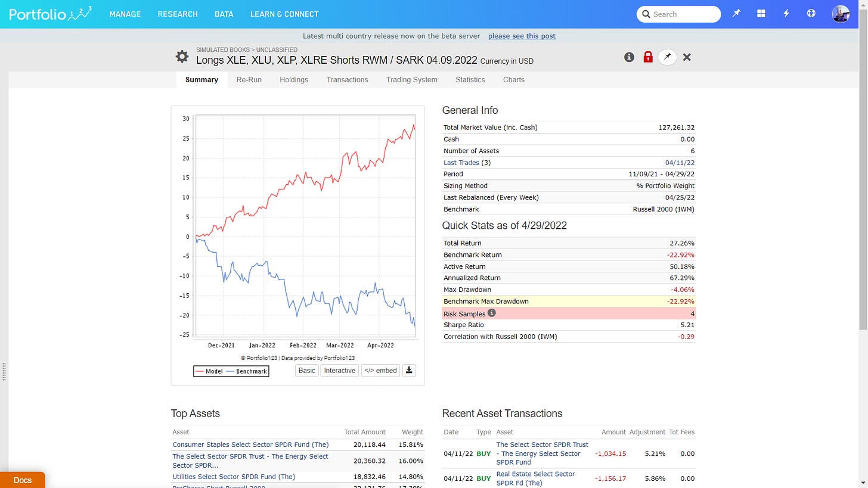Viewport: 868px width, 488px height.
Task: Switch to the Re-Run tab
Action: tap(249, 79)
